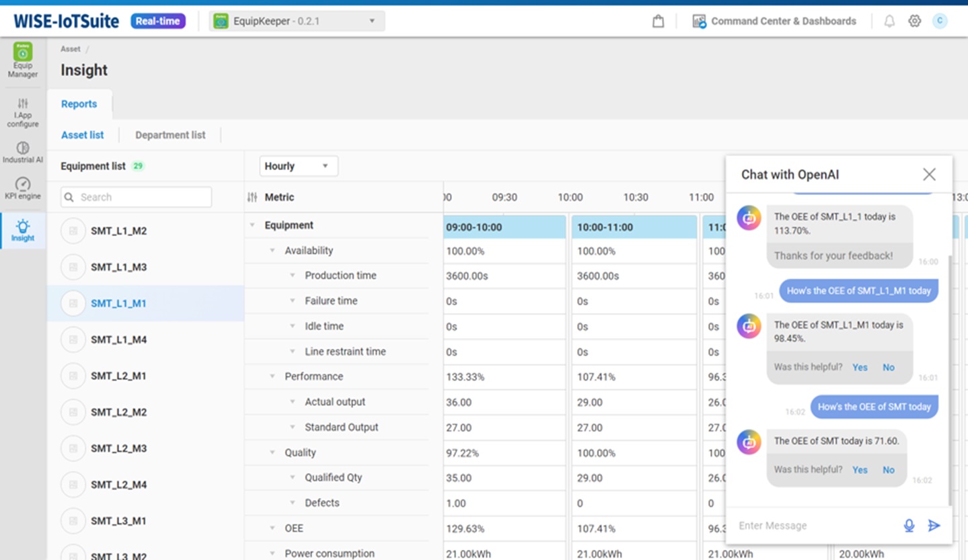Select SMT_L1_M1 in equipment list
Screen dimensions: 968x560
click(x=145, y=303)
